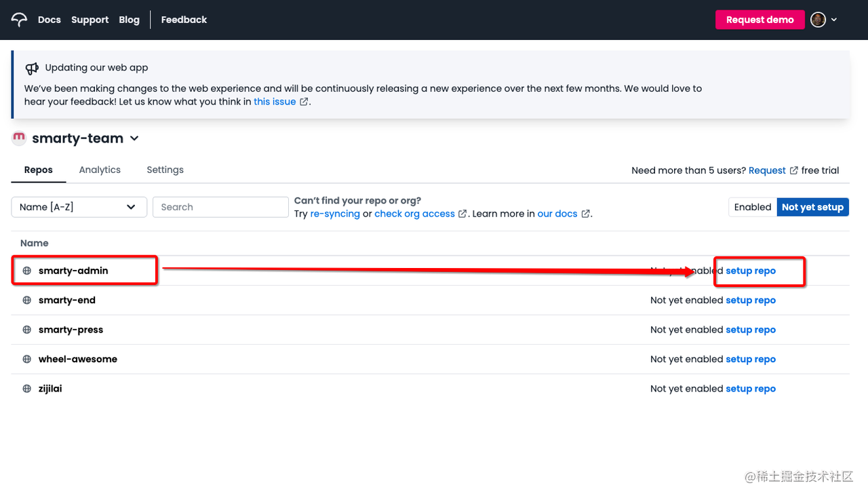Click globe icon beside zijilai
Image resolution: width=868 pixels, height=498 pixels.
[27, 389]
